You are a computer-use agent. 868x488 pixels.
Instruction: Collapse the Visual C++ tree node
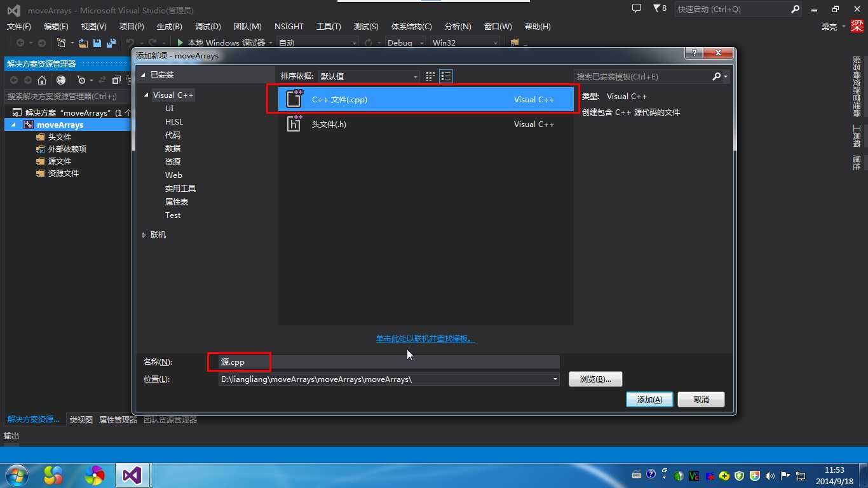pyautogui.click(x=147, y=95)
